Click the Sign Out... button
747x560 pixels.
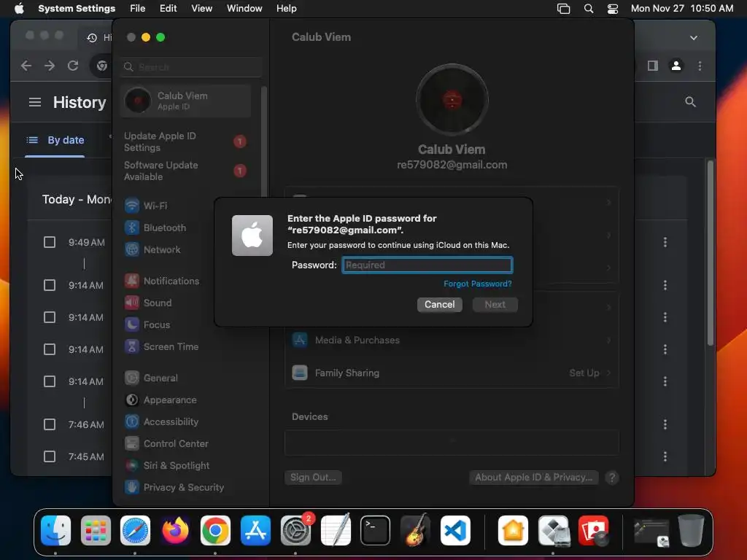(x=313, y=478)
